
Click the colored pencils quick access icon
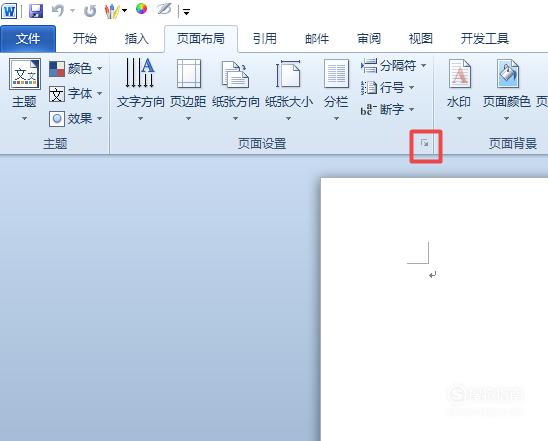pos(112,11)
